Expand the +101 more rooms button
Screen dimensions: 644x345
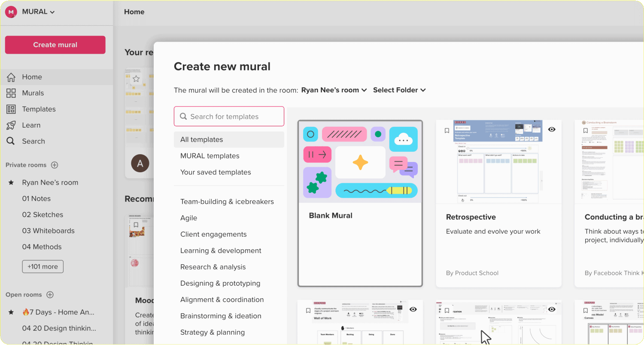[43, 266]
